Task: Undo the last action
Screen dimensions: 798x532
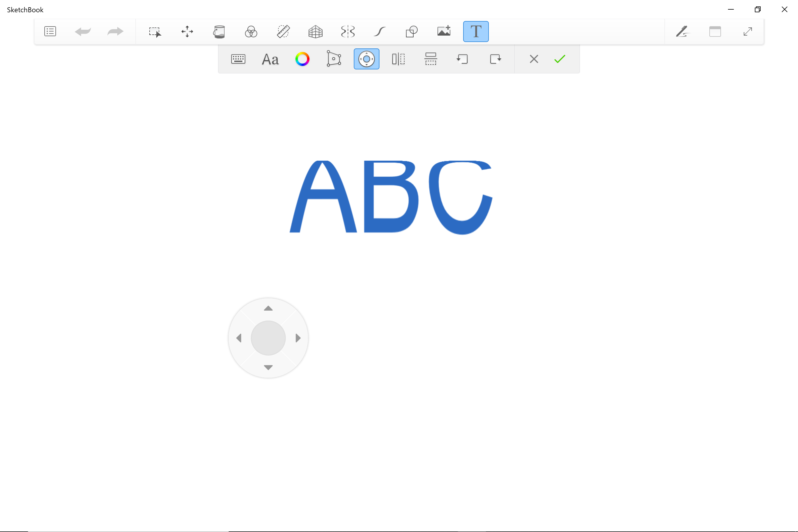Action: 83,32
